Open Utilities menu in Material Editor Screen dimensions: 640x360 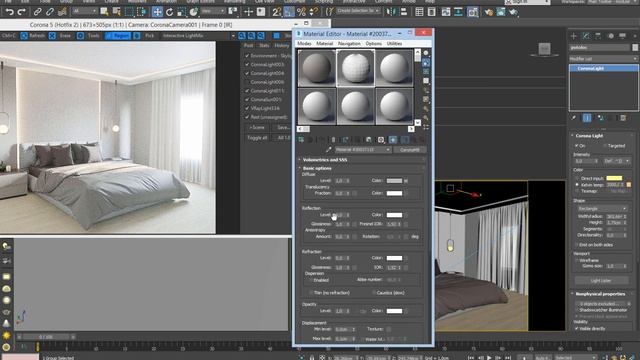tap(394, 43)
